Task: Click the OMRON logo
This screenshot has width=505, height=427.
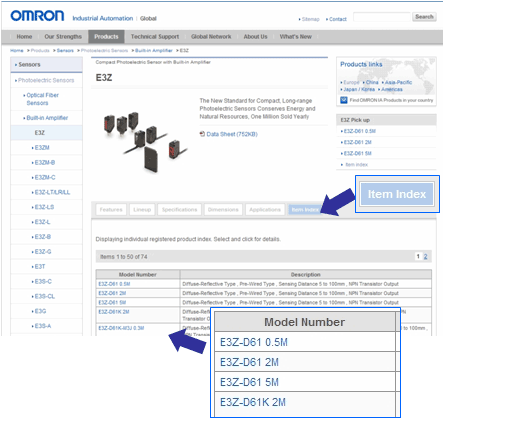Action: (x=37, y=16)
